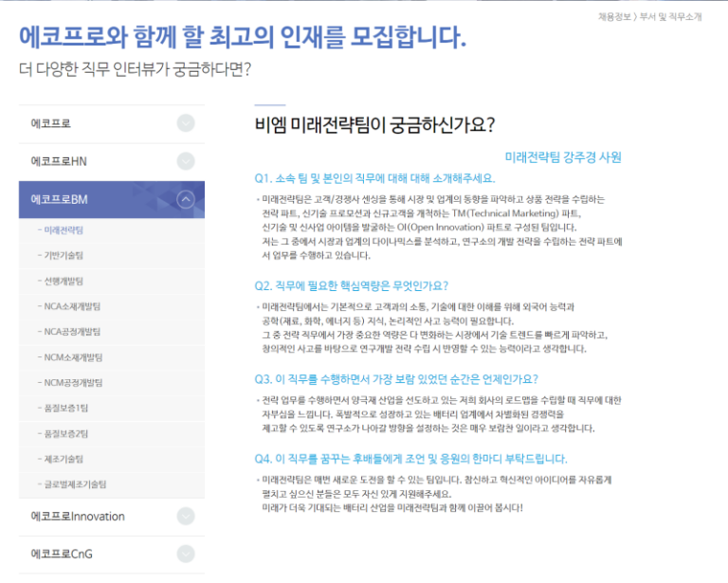Open the 기반기술팀 team page
The height and width of the screenshot is (583, 728).
click(64, 256)
